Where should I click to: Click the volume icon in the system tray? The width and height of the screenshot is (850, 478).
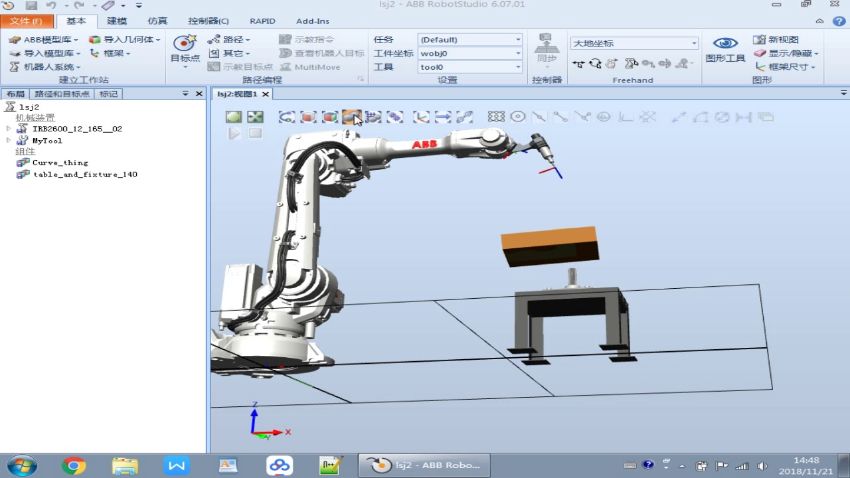(x=762, y=466)
